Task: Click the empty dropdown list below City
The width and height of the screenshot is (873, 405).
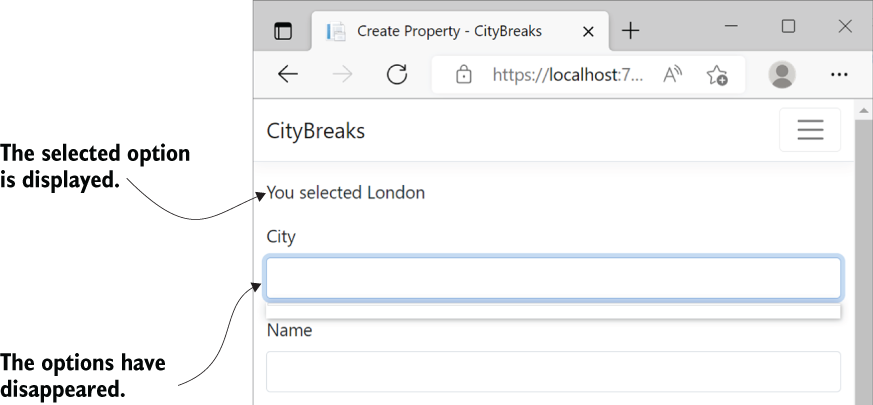Action: [553, 311]
